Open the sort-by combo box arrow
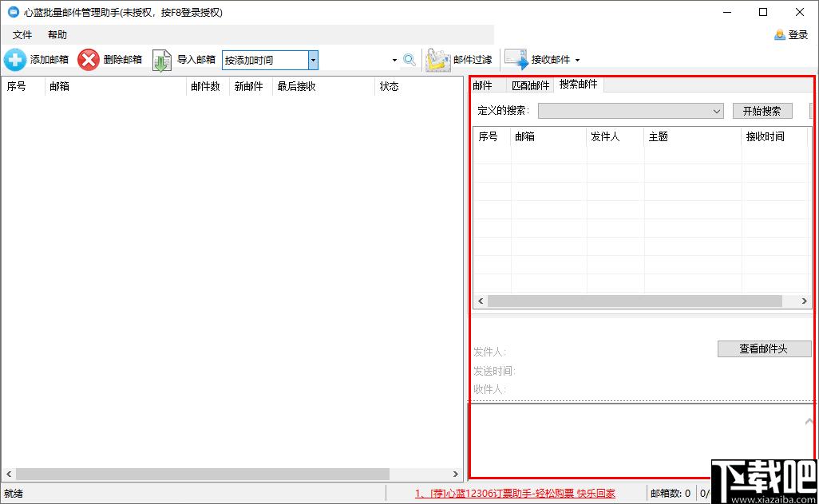Viewport: 819px width, 504px height. (x=313, y=60)
